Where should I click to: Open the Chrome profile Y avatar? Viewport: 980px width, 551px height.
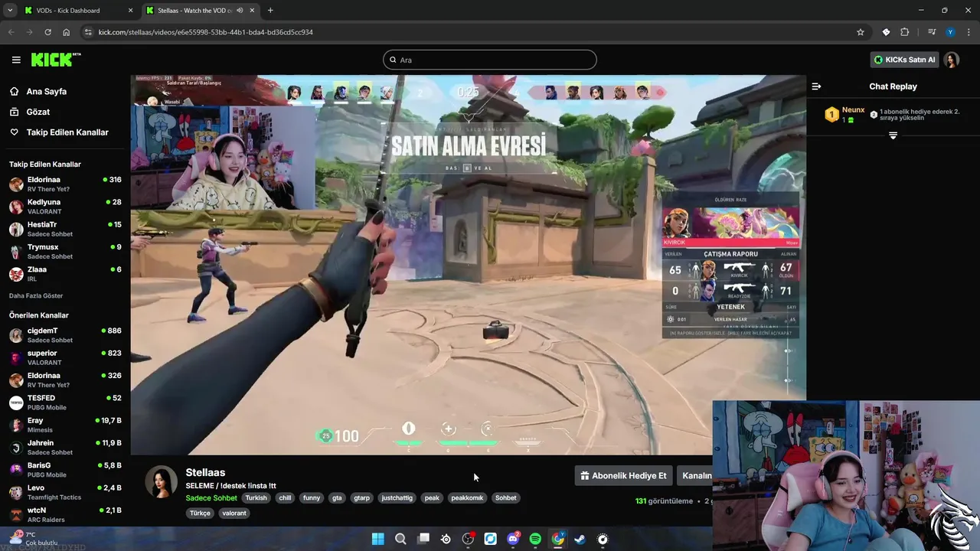coord(950,32)
